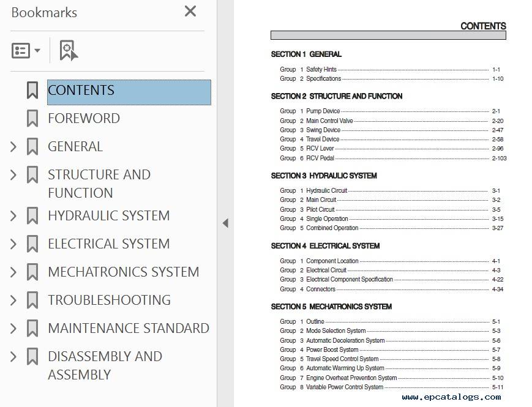Click bookmark icon beside HYDRAULIC SYSTEM
This screenshot has width=532, height=407.
32,215
